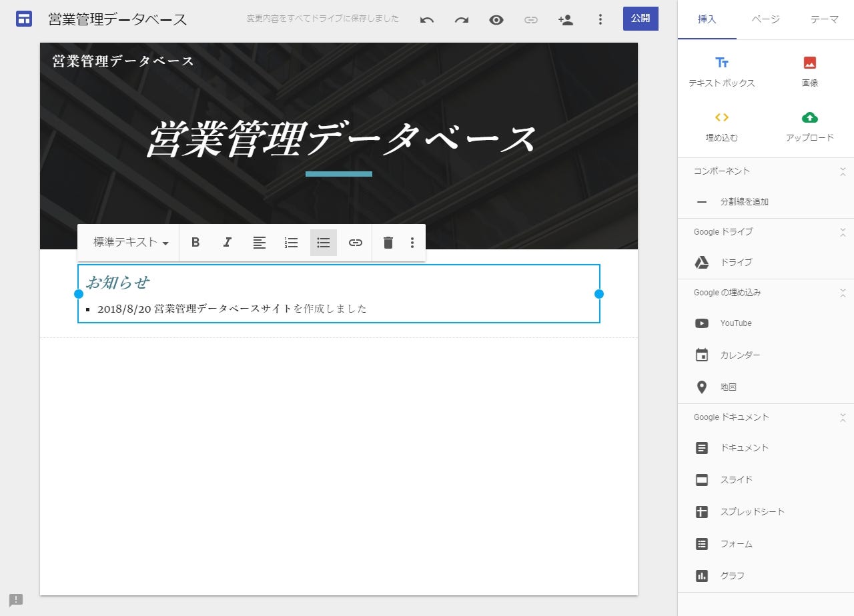Screen dimensions: 854x616
Task: Redo the last change
Action: coord(462,19)
